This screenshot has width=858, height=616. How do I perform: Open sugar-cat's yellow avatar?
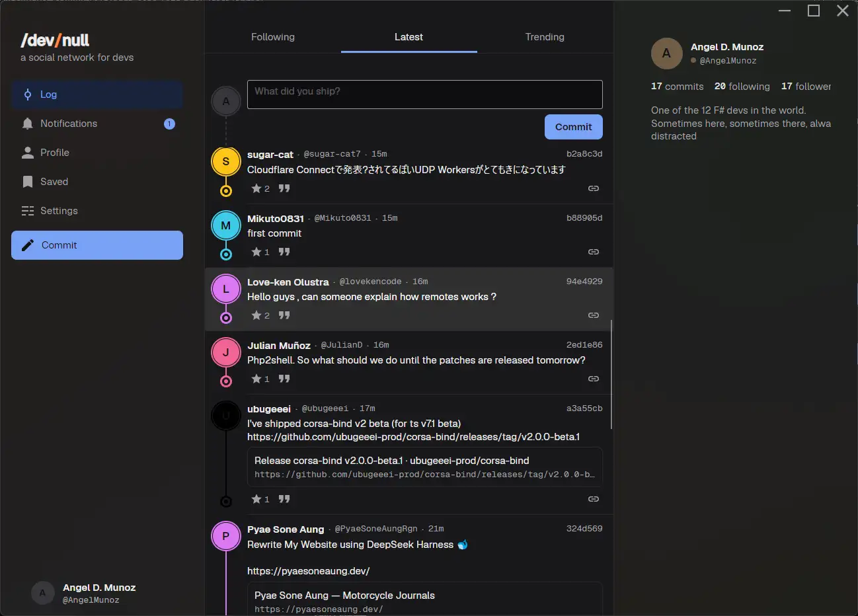(x=226, y=161)
